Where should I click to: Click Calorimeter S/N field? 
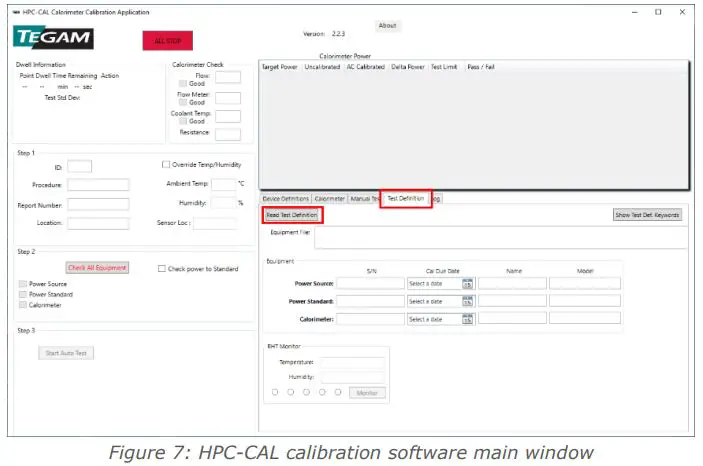pyautogui.click(x=370, y=318)
